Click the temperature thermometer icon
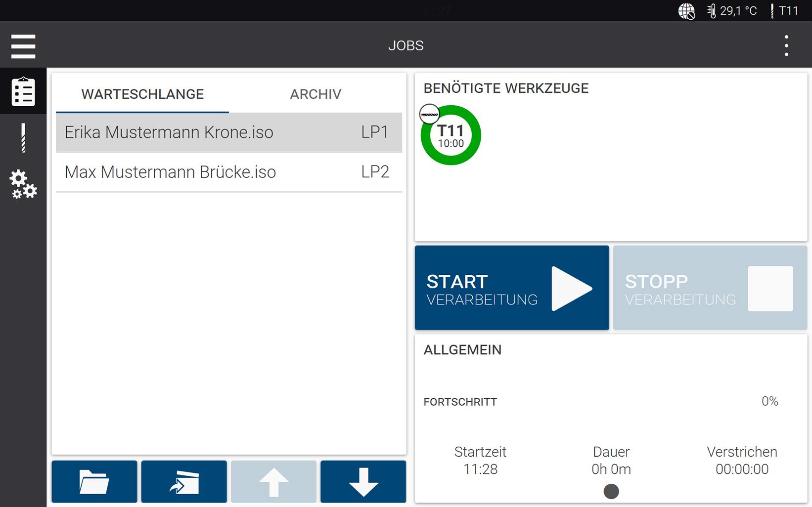812x507 pixels. tap(712, 11)
